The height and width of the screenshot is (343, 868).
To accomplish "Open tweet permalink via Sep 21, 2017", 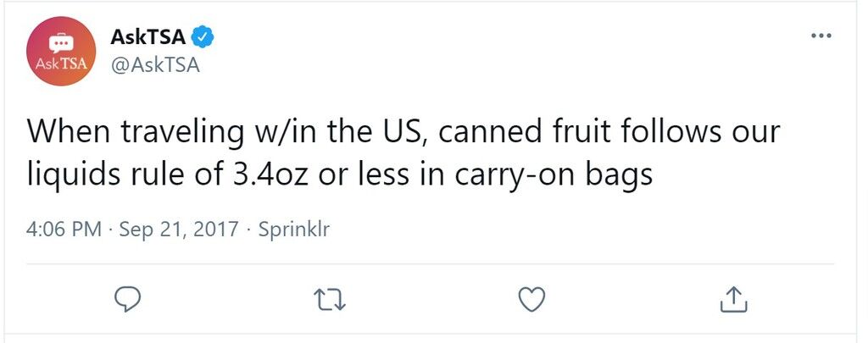I will 179,229.
